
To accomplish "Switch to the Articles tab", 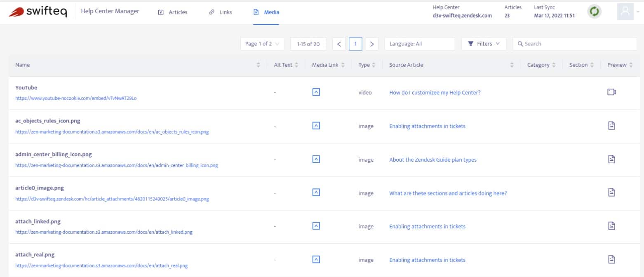I will tap(173, 12).
